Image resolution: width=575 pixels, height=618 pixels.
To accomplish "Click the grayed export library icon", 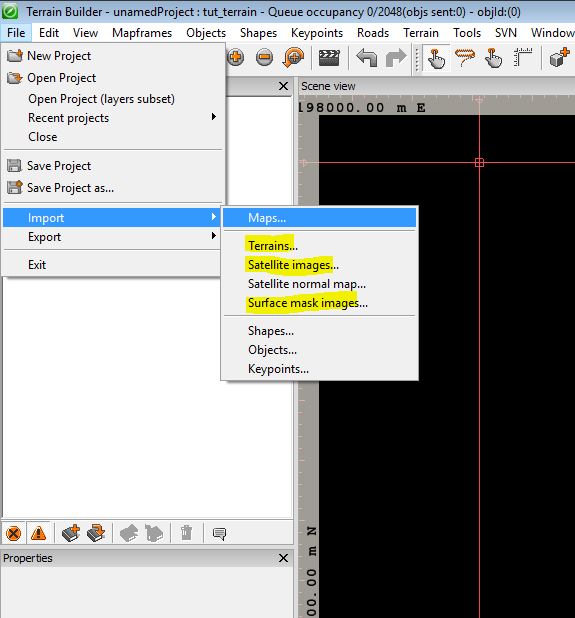I will [129, 533].
